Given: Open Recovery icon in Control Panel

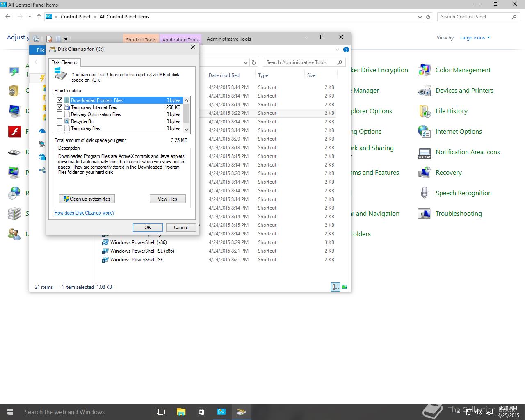Looking at the screenshot, I should 424,173.
